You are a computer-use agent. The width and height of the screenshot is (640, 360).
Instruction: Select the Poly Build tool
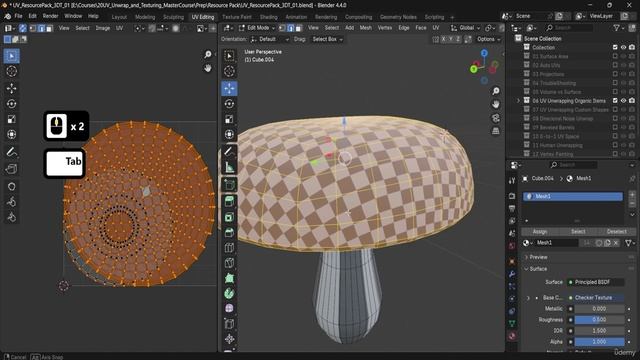pyautogui.click(x=229, y=278)
